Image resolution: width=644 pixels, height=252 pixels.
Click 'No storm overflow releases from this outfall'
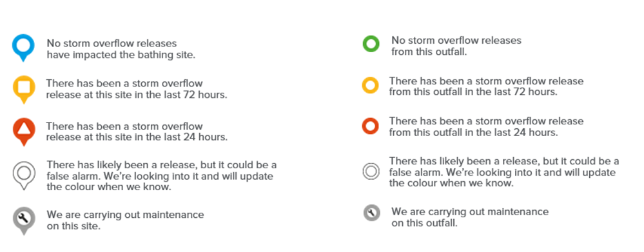[x=456, y=46]
